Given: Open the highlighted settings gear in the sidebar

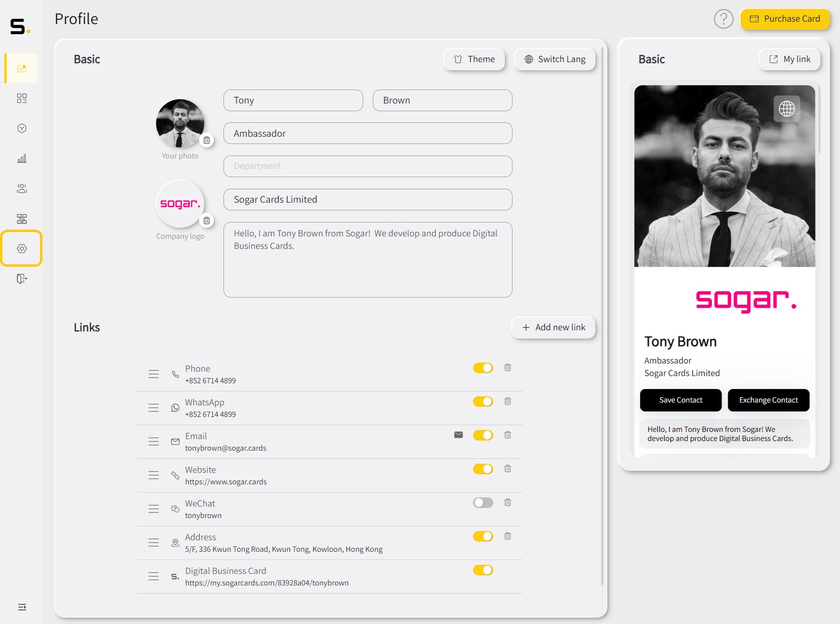Looking at the screenshot, I should coord(21,248).
